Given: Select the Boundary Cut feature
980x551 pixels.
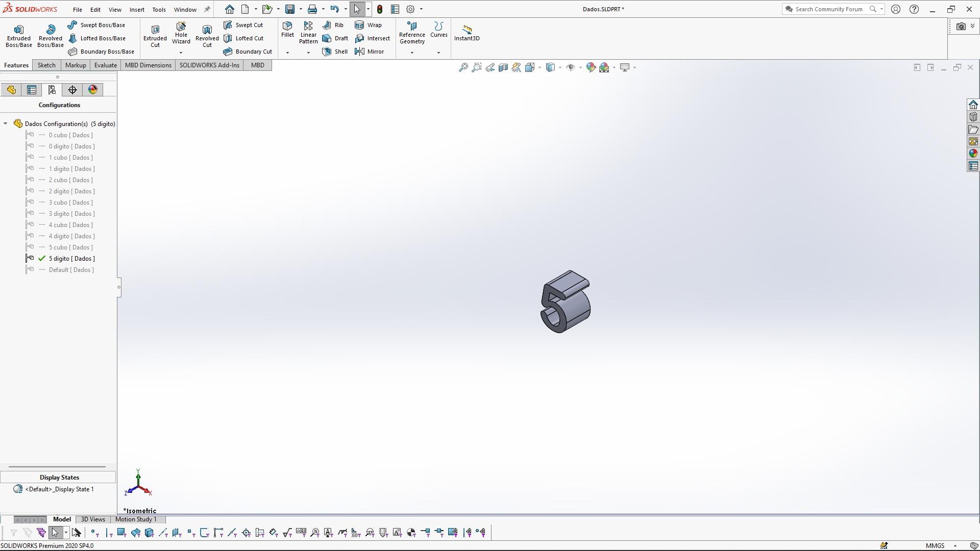Looking at the screenshot, I should click(248, 52).
